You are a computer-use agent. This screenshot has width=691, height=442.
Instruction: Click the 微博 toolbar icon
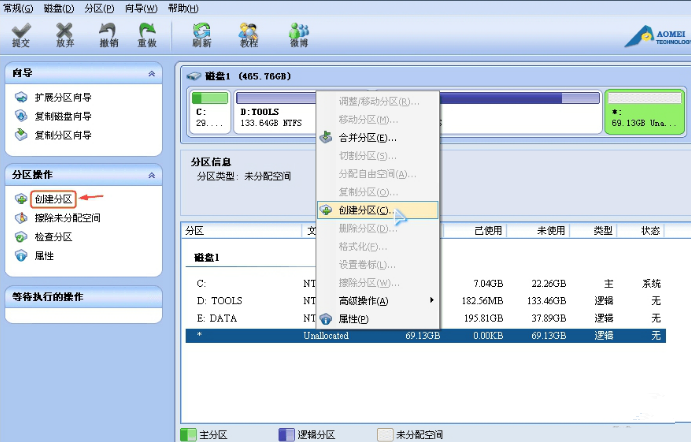pos(298,35)
